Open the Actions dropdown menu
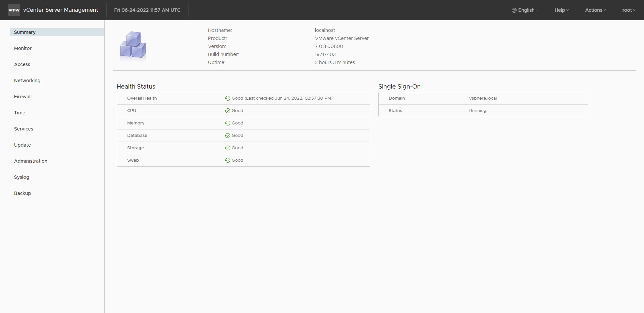Viewport: 644px width, 313px height. click(595, 10)
